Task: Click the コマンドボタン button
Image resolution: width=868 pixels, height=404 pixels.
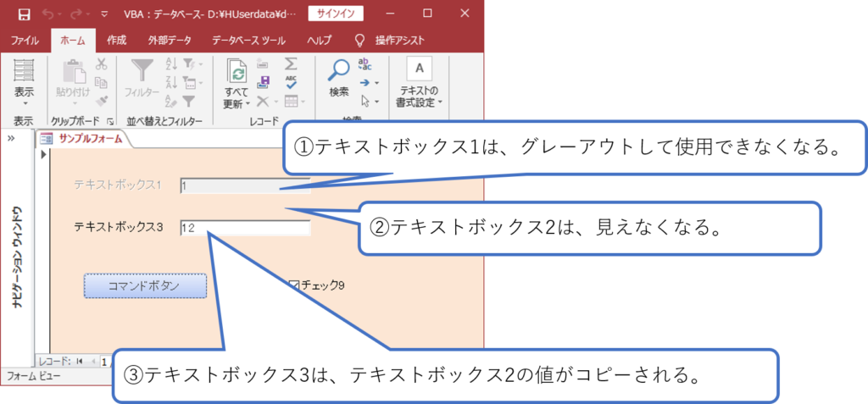Action: point(145,285)
